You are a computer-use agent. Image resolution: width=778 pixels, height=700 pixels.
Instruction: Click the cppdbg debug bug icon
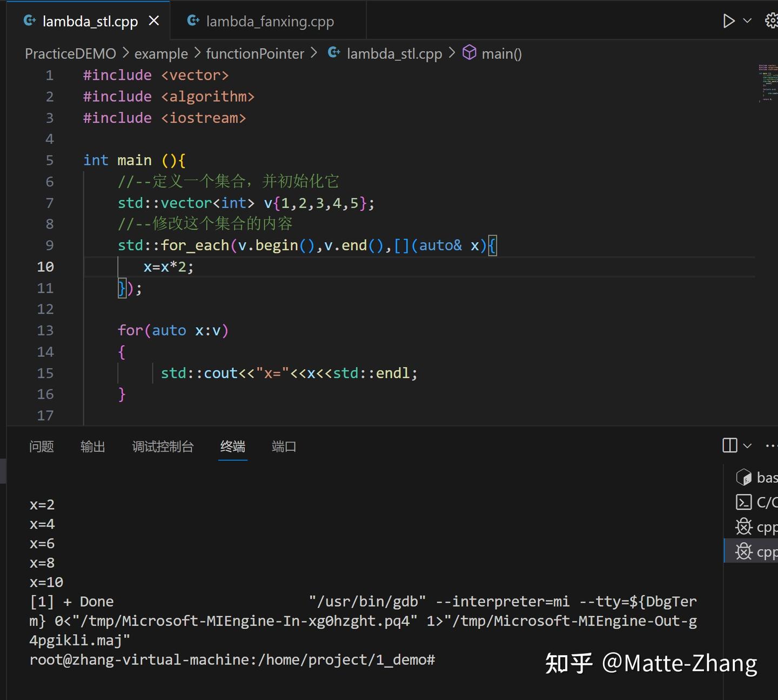[x=744, y=526]
